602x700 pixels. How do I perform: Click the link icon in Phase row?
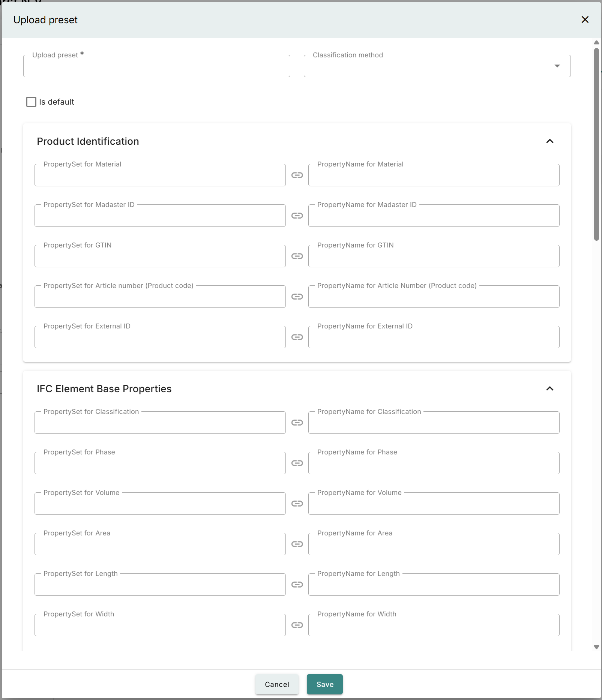click(x=297, y=463)
